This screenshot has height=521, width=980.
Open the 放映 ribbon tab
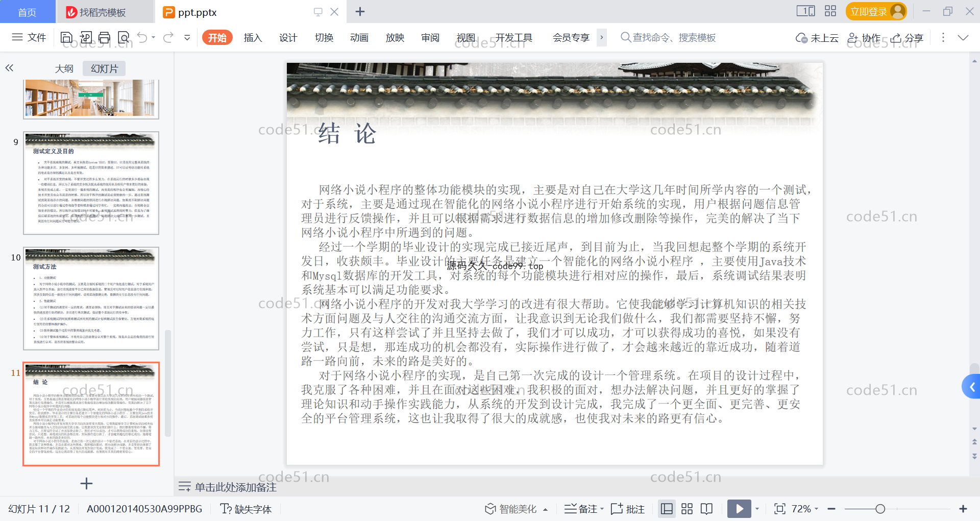coord(395,37)
